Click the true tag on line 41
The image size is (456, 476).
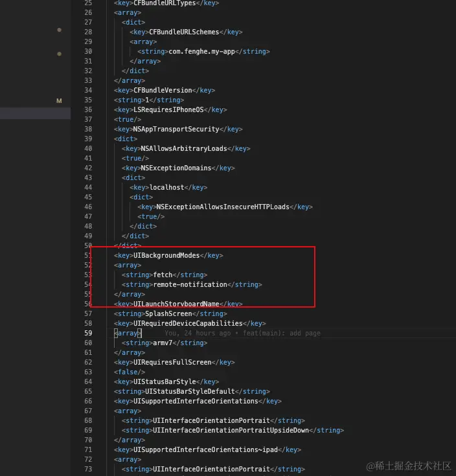(x=135, y=158)
